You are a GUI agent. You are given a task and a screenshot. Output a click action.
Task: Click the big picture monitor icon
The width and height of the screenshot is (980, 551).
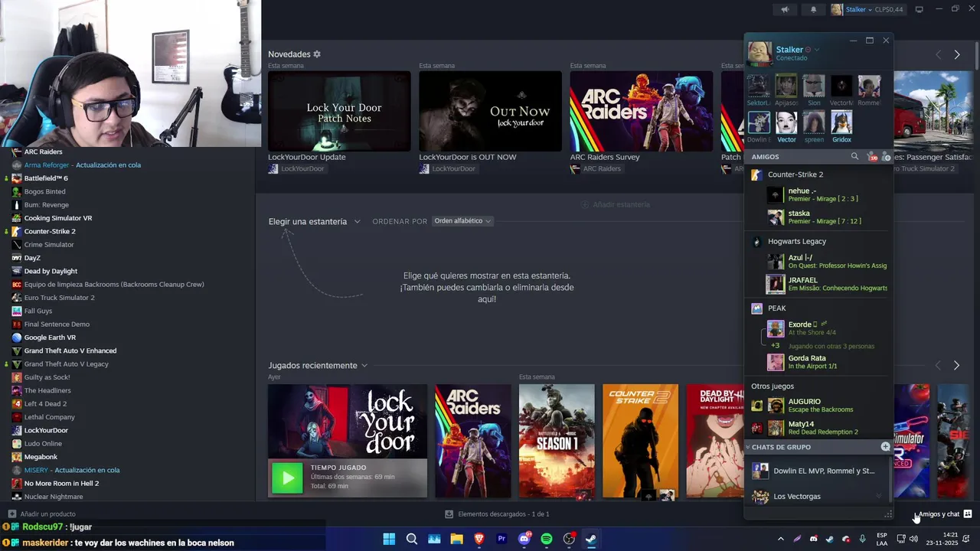coord(920,9)
